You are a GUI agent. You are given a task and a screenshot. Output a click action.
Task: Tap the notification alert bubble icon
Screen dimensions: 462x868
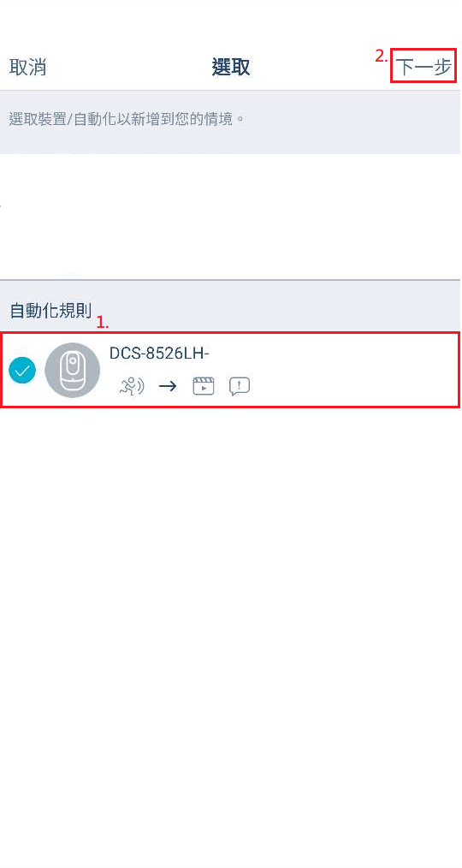[x=239, y=386]
